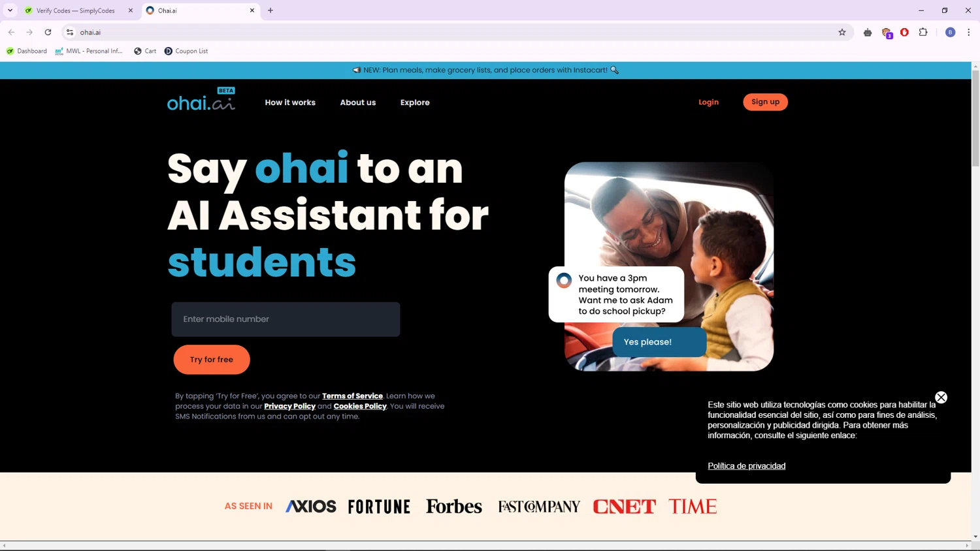The height and width of the screenshot is (551, 980).
Task: Open the About us menu item
Action: (358, 102)
